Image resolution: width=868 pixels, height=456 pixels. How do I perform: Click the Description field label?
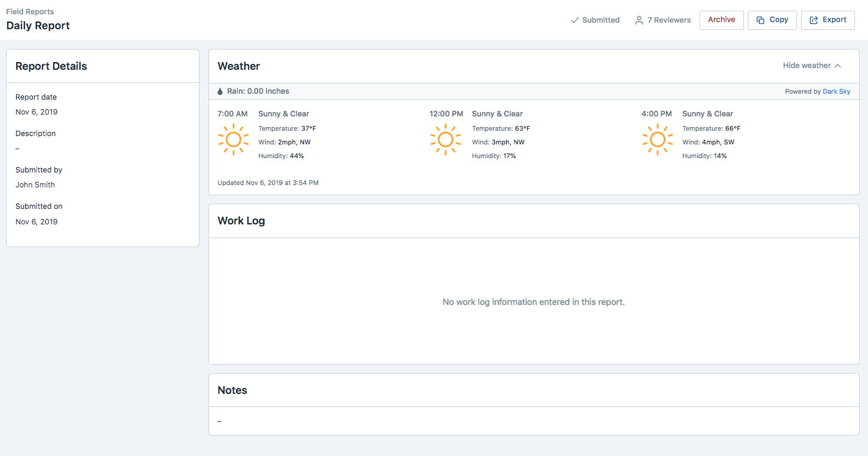click(x=36, y=133)
